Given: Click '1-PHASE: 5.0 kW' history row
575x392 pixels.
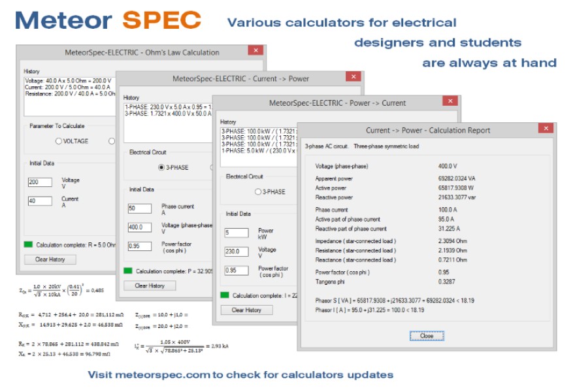Looking at the screenshot, I should [x=258, y=151].
